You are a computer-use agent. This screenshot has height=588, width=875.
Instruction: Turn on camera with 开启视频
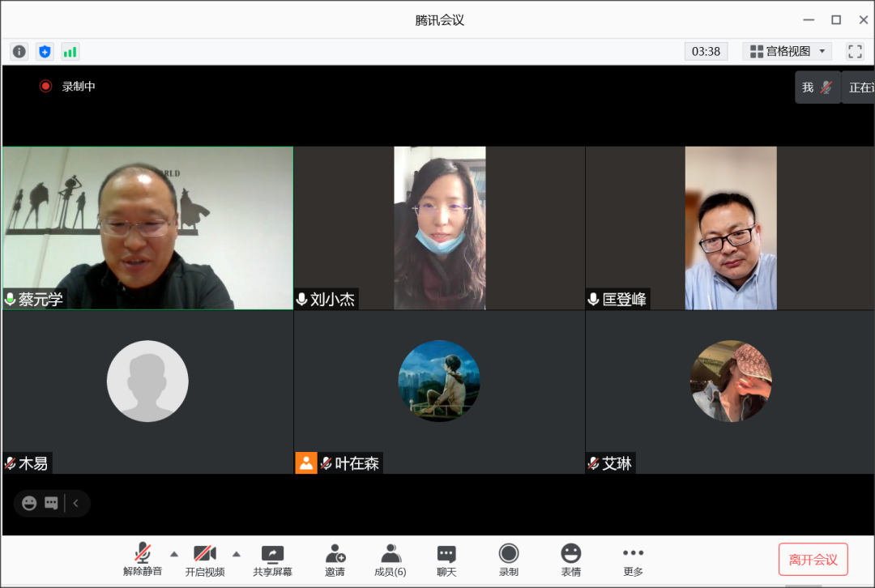(205, 560)
